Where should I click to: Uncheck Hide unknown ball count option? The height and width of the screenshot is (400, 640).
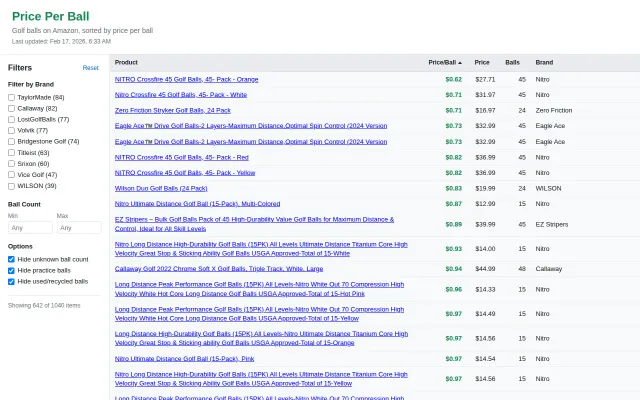point(11,260)
